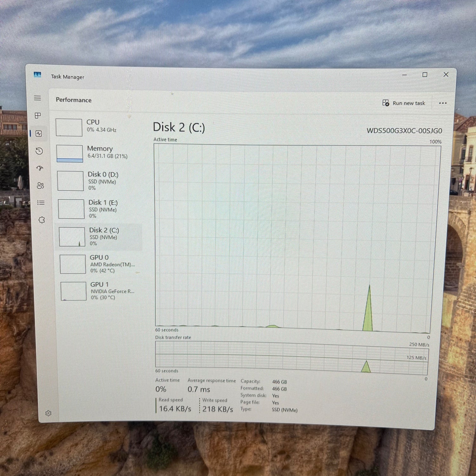Open the Startup apps page icon
The width and height of the screenshot is (476, 476).
coord(40,168)
